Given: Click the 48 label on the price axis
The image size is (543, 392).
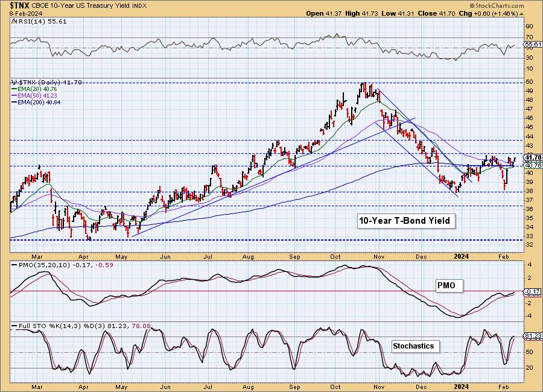Looking at the screenshot, I should click(530, 100).
